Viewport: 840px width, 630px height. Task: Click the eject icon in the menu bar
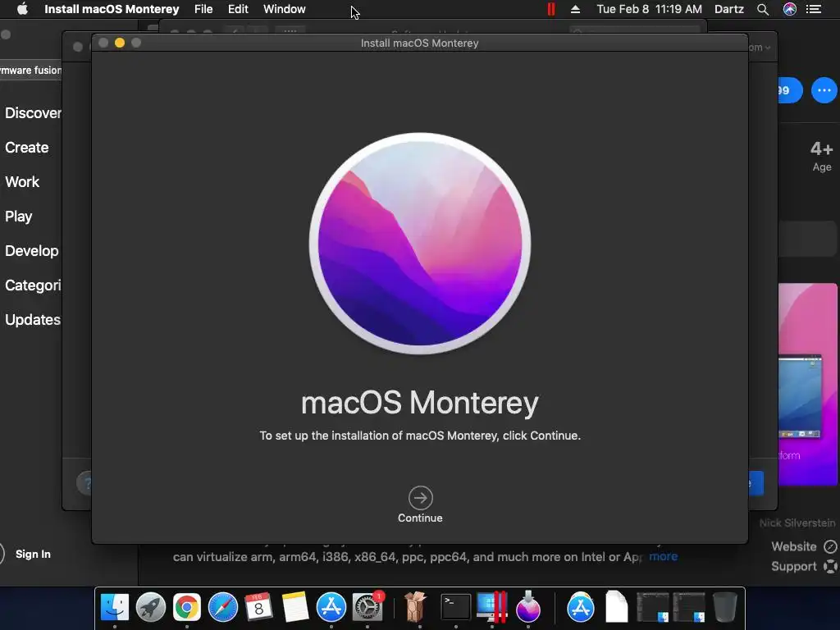click(x=575, y=9)
